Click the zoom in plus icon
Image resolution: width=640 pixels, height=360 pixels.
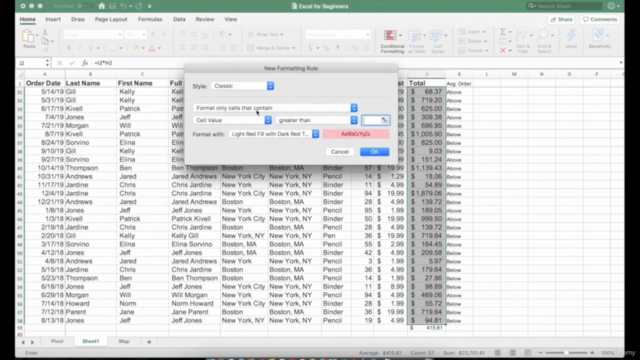[592, 353]
